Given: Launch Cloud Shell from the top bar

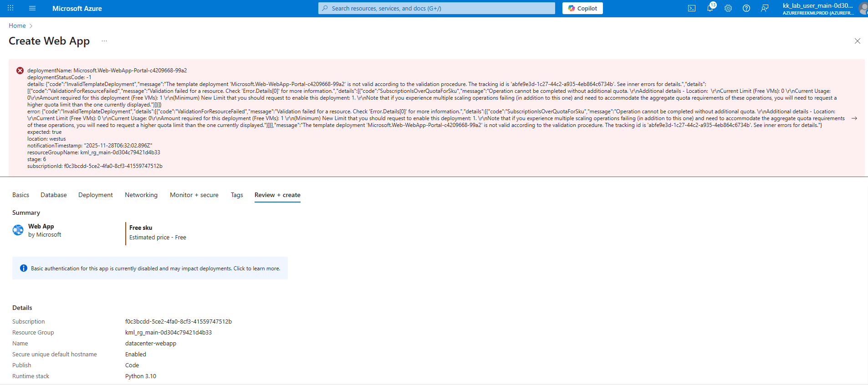Looking at the screenshot, I should pyautogui.click(x=692, y=8).
